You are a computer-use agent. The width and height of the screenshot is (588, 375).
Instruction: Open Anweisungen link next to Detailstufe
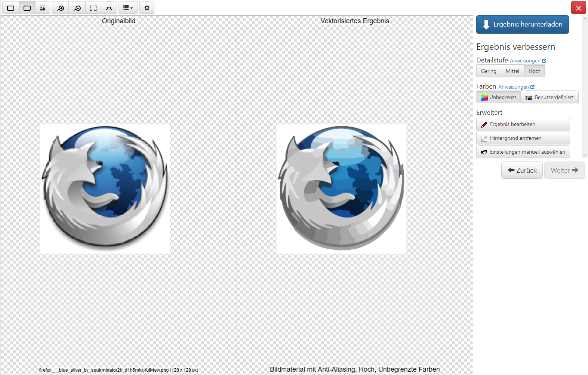click(x=527, y=61)
